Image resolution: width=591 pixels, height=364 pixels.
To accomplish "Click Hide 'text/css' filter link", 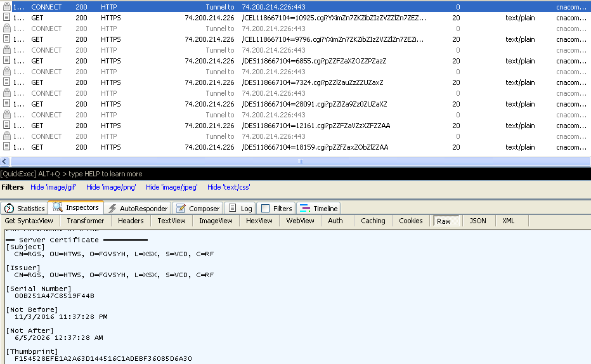I will (228, 187).
